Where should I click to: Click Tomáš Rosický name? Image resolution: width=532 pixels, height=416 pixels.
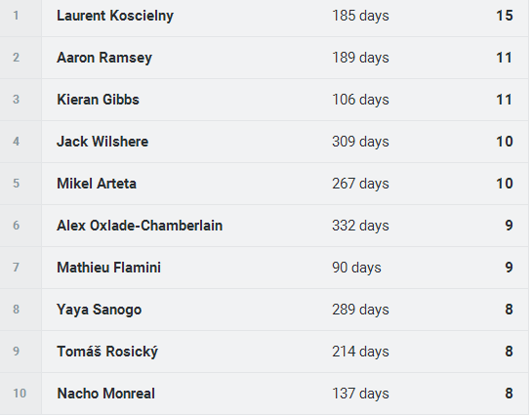click(x=107, y=352)
